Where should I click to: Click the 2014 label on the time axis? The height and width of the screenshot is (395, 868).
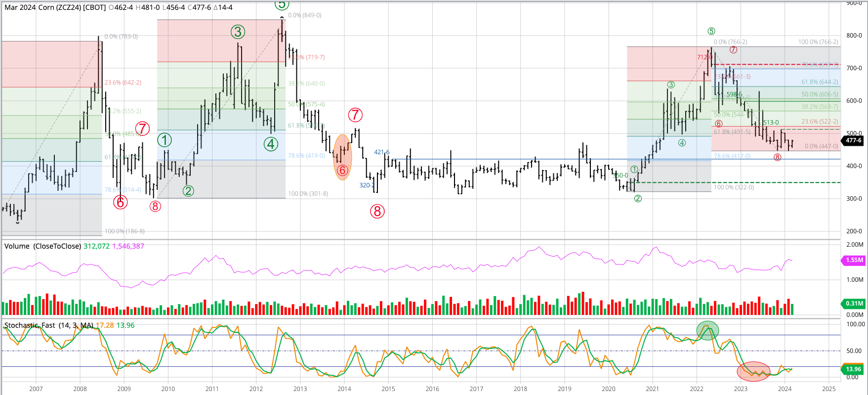tap(344, 389)
